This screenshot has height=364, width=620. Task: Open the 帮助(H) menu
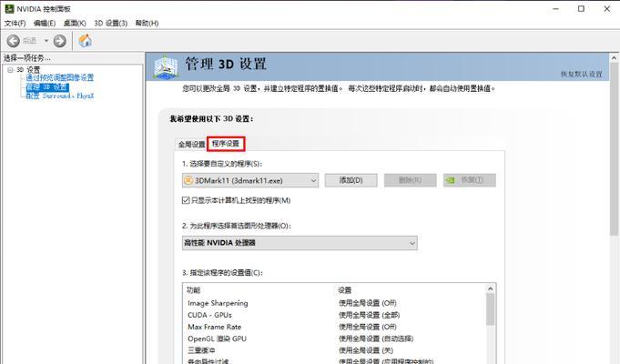click(147, 24)
